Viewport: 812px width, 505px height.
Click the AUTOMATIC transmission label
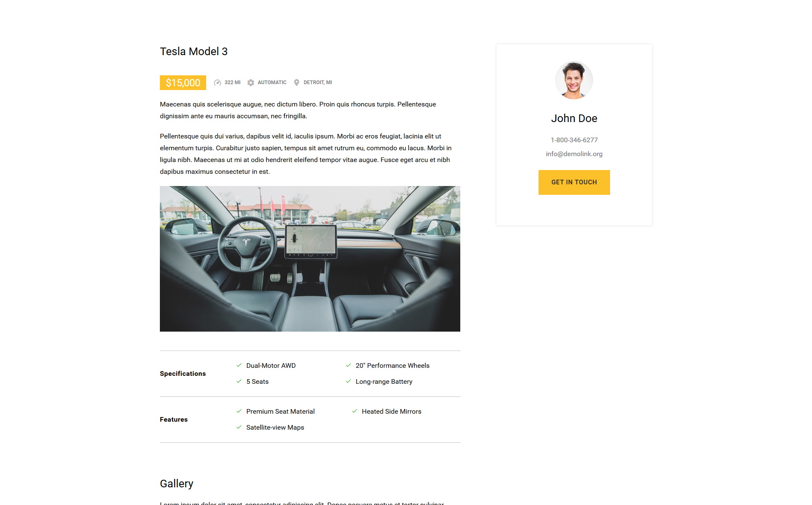click(272, 82)
